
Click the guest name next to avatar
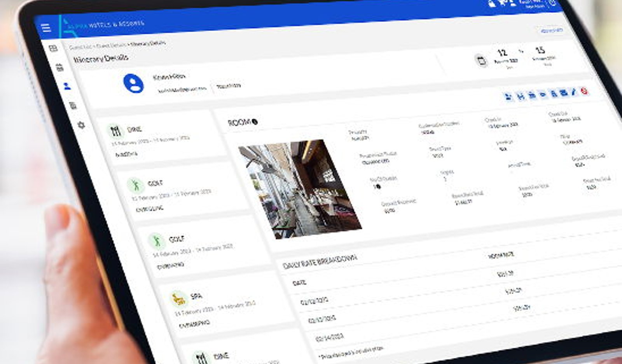point(169,77)
